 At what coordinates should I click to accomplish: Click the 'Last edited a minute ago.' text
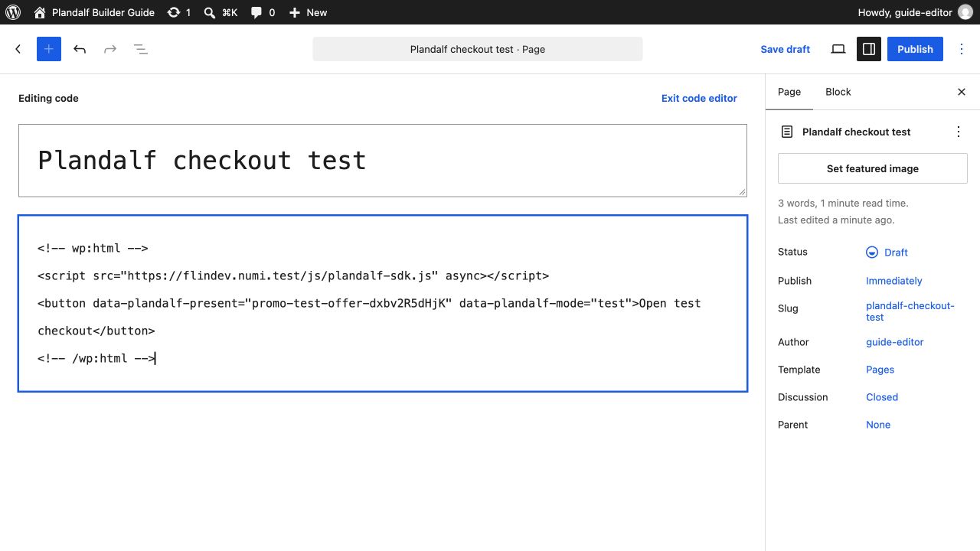(x=836, y=220)
